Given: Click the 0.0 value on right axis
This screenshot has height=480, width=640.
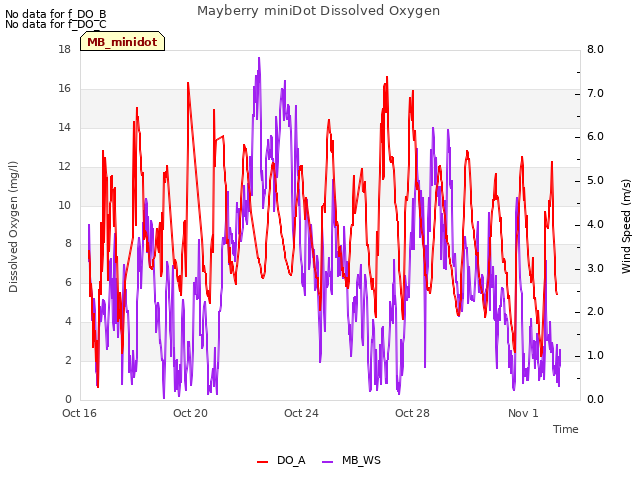Looking at the screenshot, I should point(595,399).
